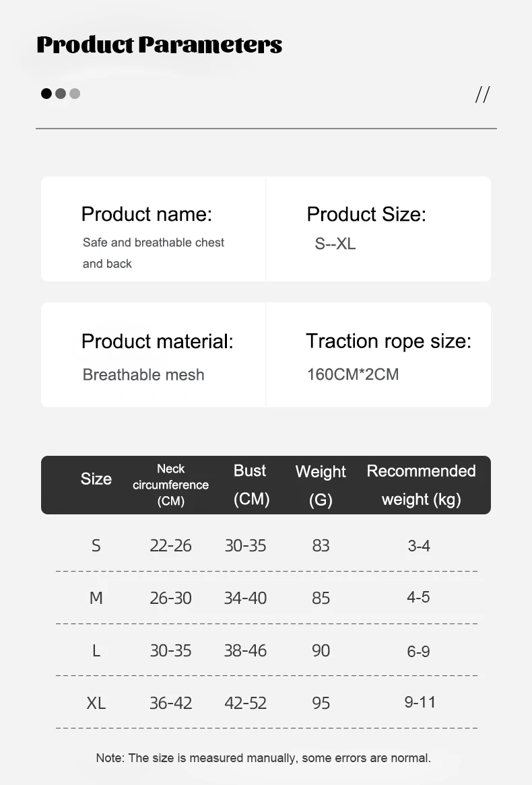The width and height of the screenshot is (532, 785).
Task: Click the 9-11 recommended weight value
Action: coord(420,702)
